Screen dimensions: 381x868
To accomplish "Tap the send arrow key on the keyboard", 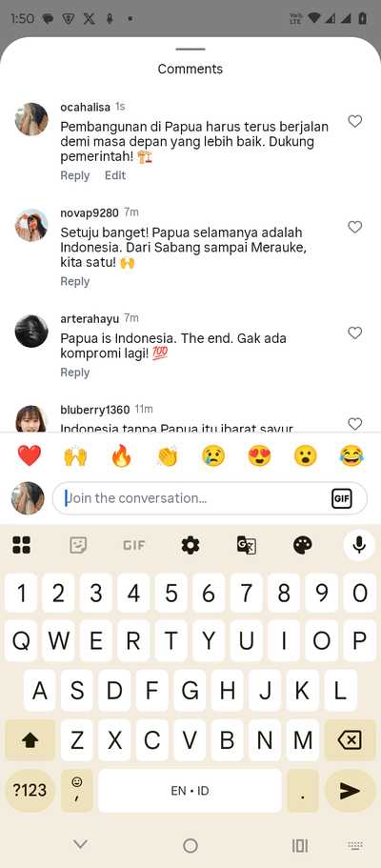I will click(350, 791).
